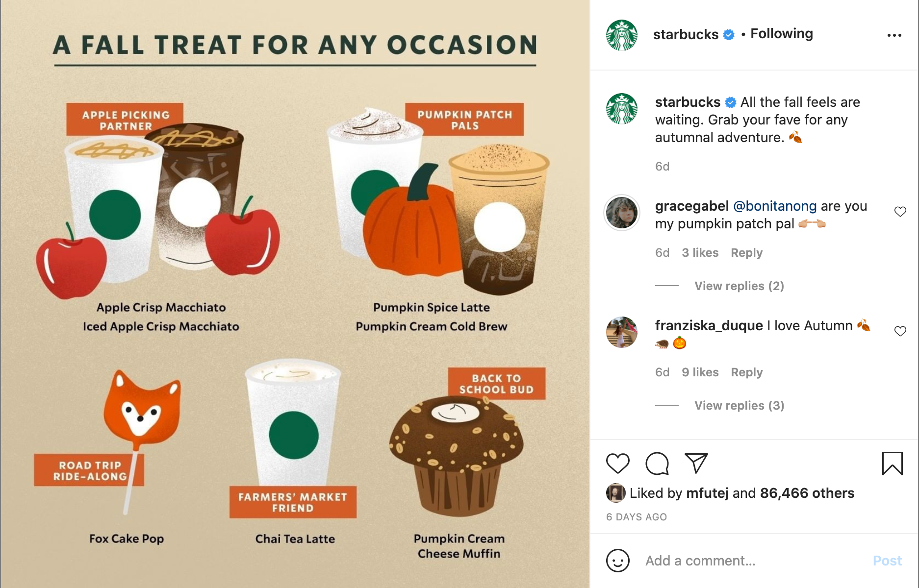
Task: View list of 86,466 others who liked
Action: pos(807,493)
